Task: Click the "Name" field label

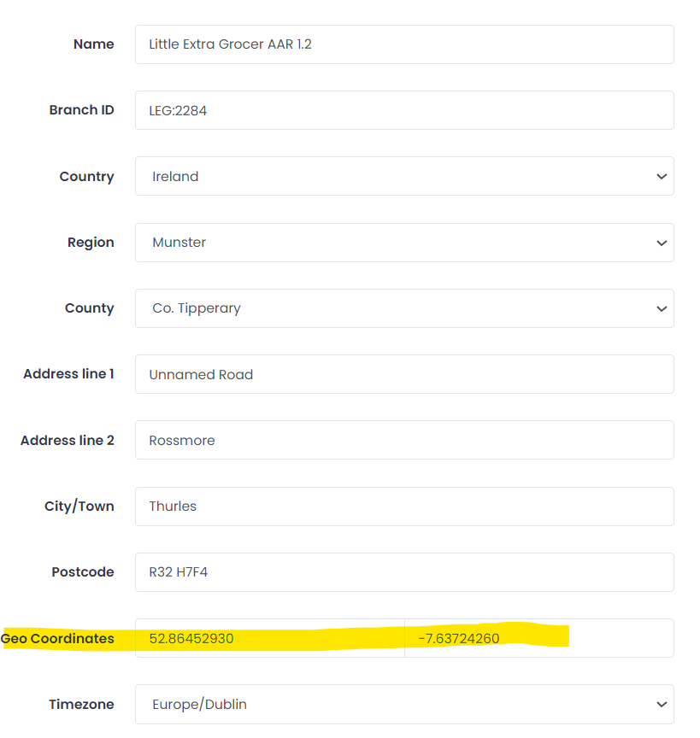Action: [x=94, y=44]
